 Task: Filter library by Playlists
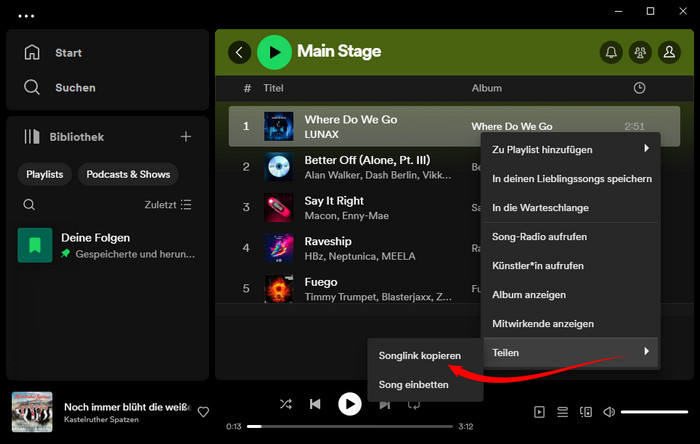point(45,174)
